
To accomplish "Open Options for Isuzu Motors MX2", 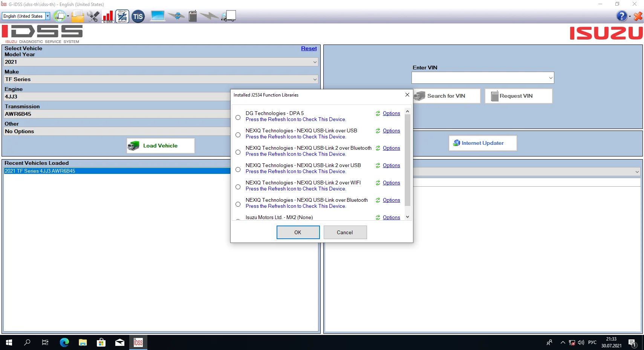I will tap(392, 218).
